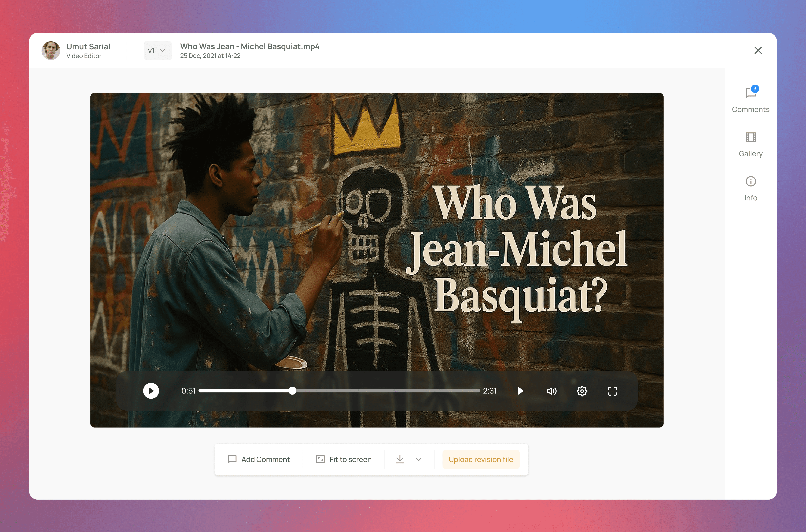806x532 pixels.
Task: Click the video file name title
Action: point(249,46)
